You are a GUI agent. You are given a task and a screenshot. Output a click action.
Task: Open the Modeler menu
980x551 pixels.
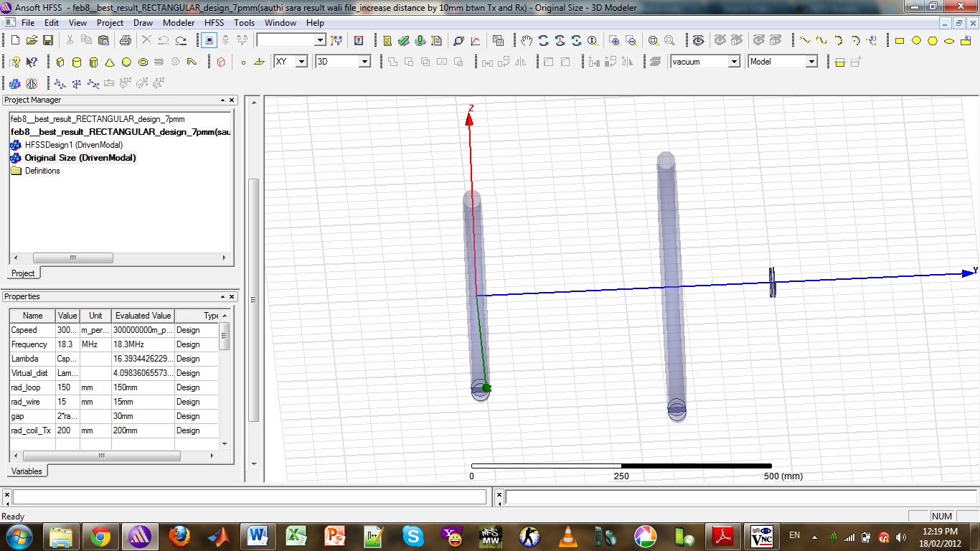179,23
